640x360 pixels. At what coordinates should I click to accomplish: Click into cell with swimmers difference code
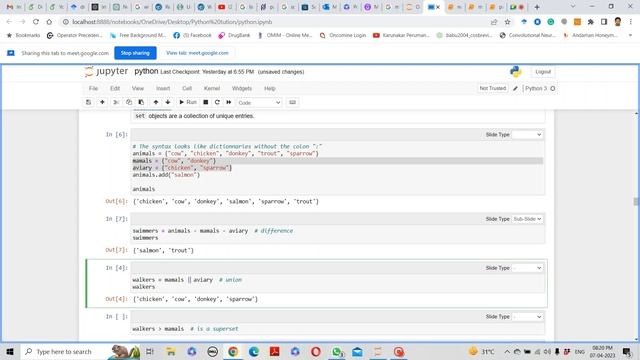338,234
